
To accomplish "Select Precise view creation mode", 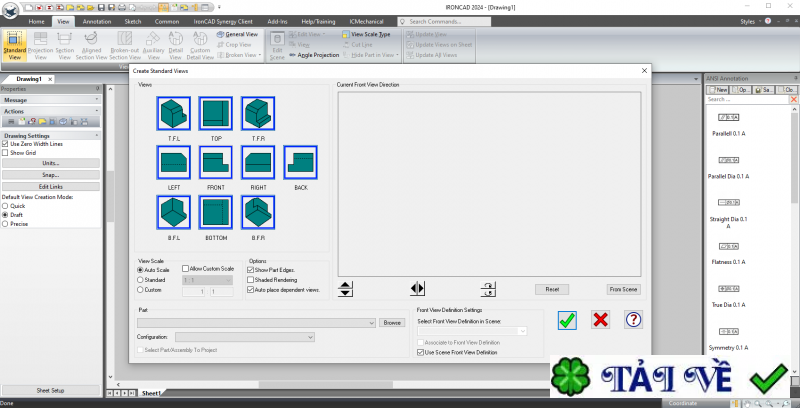I will (x=5, y=224).
